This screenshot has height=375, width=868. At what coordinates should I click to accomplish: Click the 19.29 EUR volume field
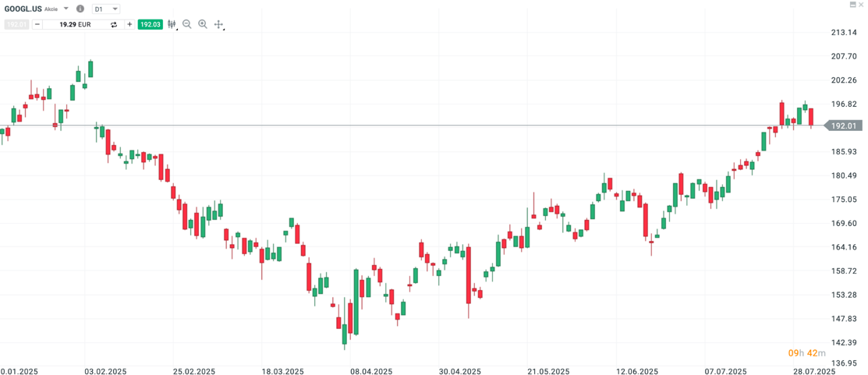click(75, 24)
